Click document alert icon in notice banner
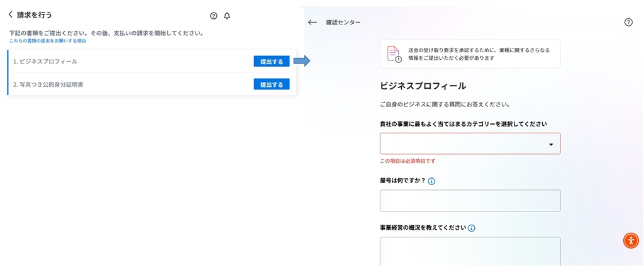The width and height of the screenshot is (644, 275). click(394, 54)
